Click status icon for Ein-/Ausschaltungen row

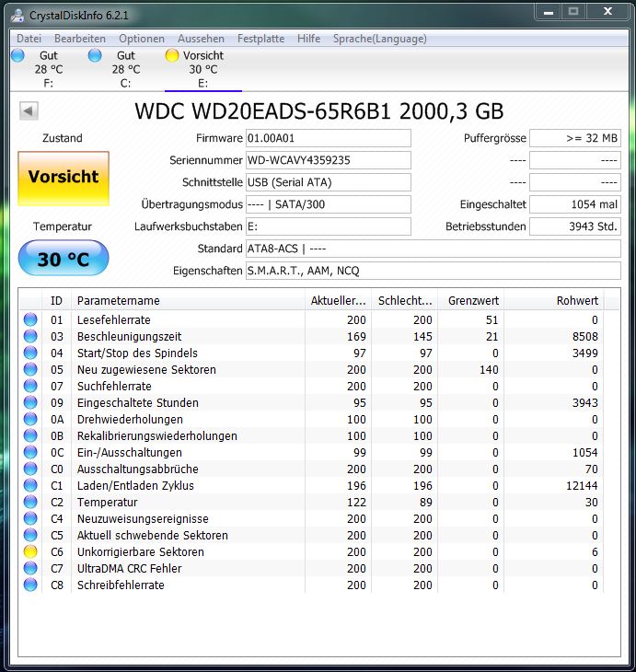click(30, 452)
